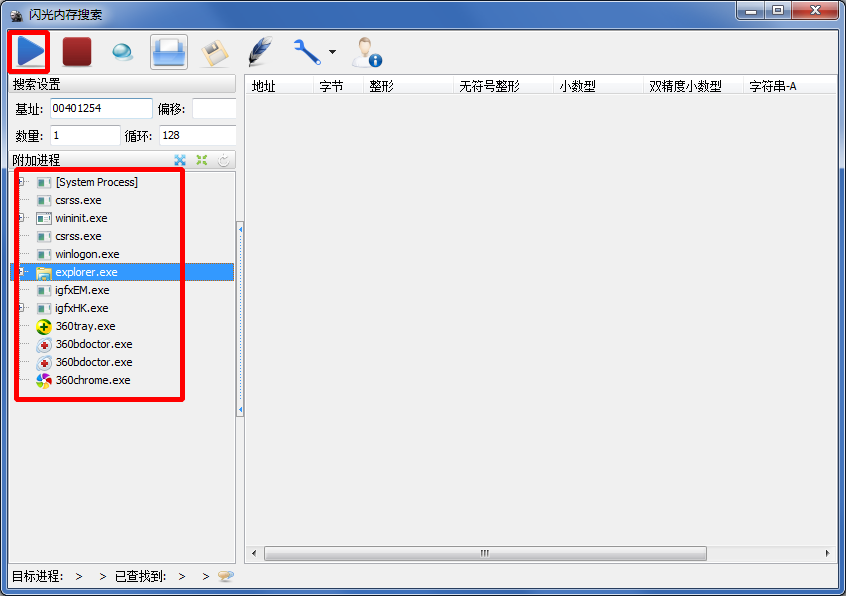Click the 360chrome.exe colorful icon
The image size is (846, 596).
[44, 381]
